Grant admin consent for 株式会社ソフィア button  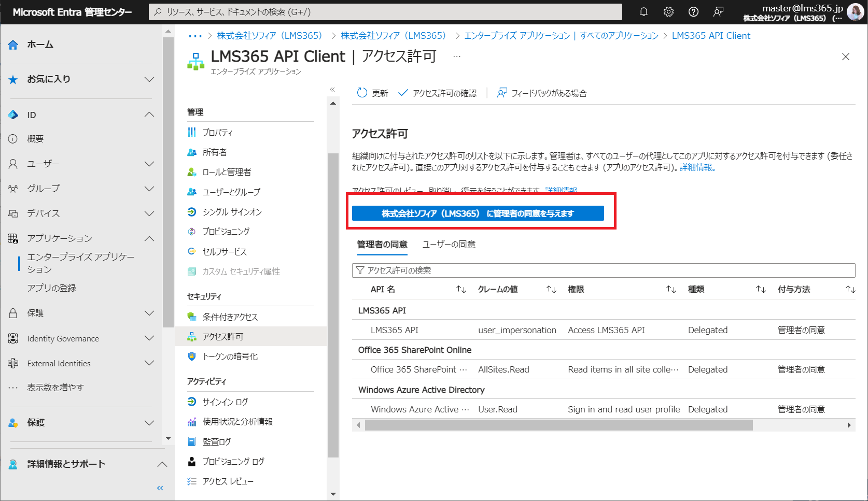(478, 213)
